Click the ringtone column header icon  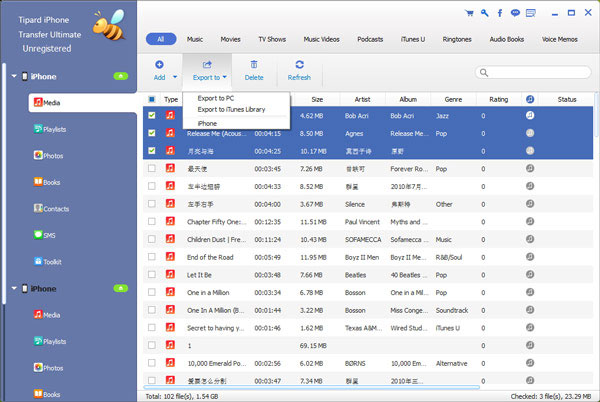(530, 99)
